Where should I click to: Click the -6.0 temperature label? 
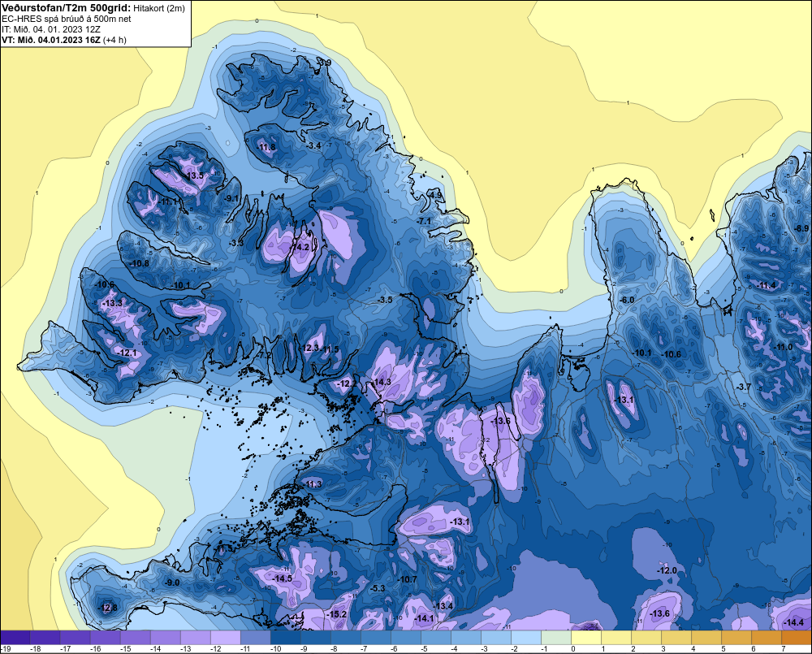(x=627, y=300)
